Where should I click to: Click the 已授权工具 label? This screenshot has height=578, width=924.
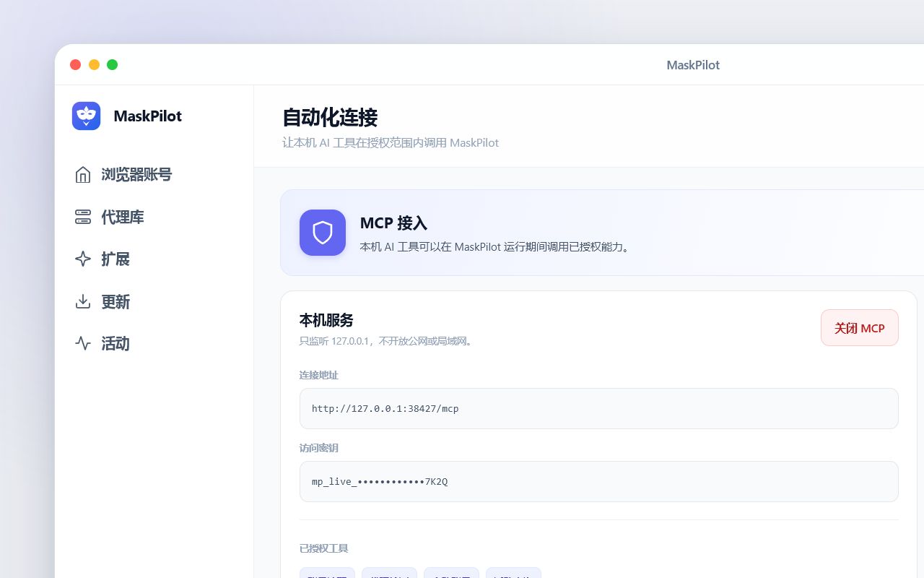[x=324, y=548]
